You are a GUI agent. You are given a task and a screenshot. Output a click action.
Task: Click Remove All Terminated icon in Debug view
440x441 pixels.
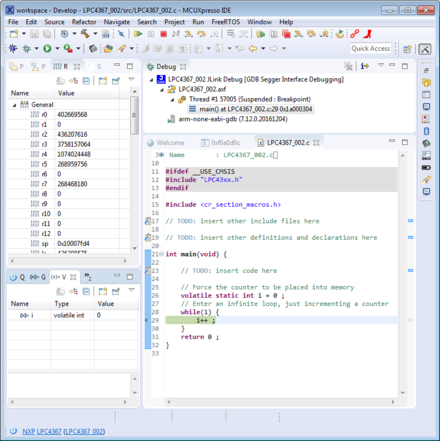pos(348,66)
